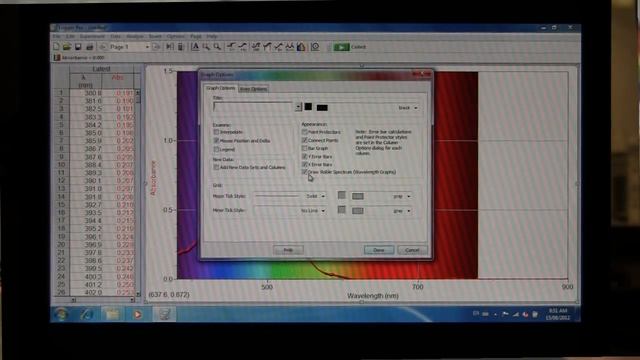
Task: Uncheck Draw Visible Spectrum checkbox
Action: click(x=304, y=172)
